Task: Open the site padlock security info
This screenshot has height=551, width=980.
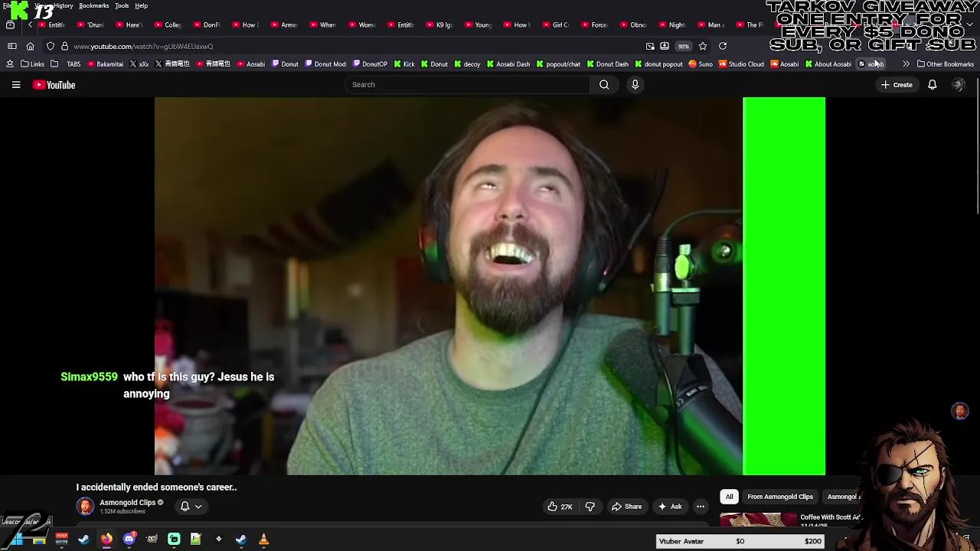Action: click(x=64, y=46)
